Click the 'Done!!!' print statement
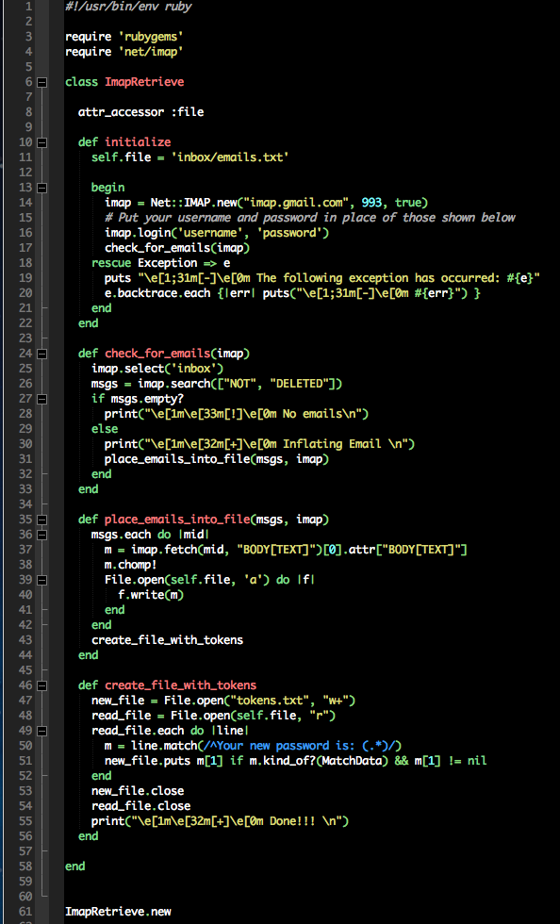This screenshot has width=560, height=924. [x=220, y=821]
